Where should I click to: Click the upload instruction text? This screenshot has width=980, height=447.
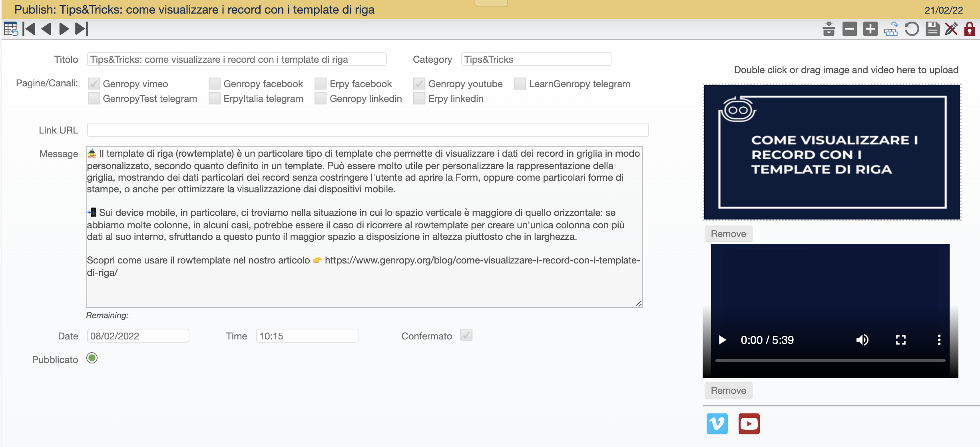click(846, 70)
